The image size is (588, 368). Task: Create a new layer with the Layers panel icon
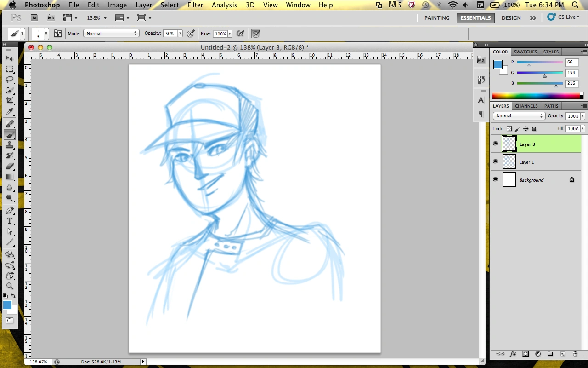[x=563, y=354]
